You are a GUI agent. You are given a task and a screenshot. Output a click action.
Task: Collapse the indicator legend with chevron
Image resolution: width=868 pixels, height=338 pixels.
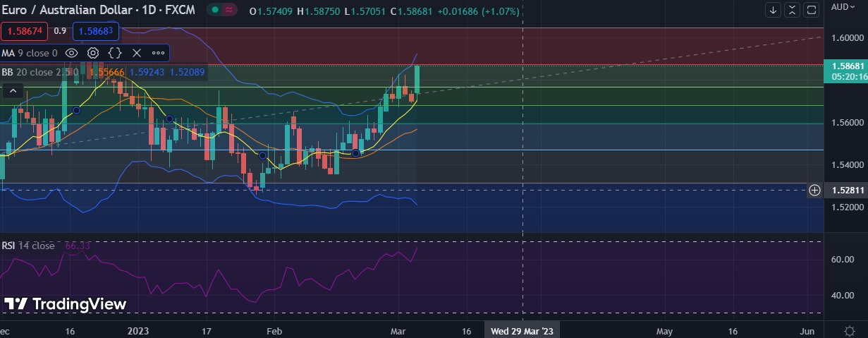coord(12,91)
